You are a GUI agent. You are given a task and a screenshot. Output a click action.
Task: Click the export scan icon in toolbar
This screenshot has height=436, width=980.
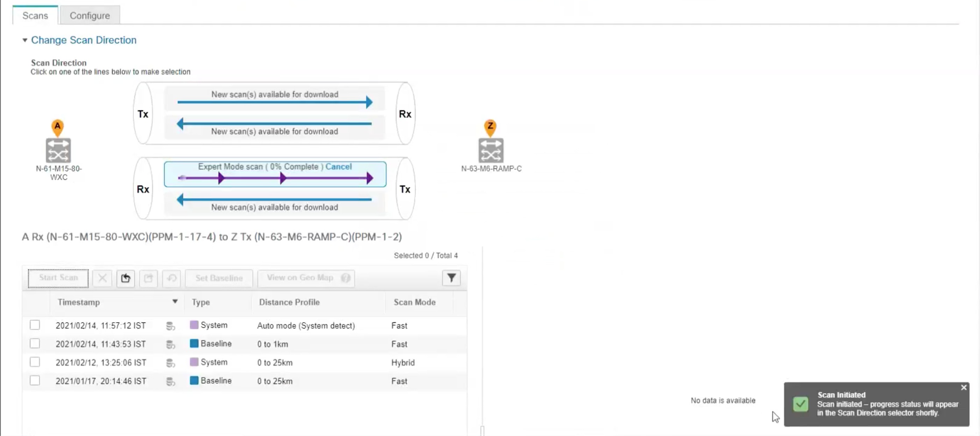[x=148, y=278]
